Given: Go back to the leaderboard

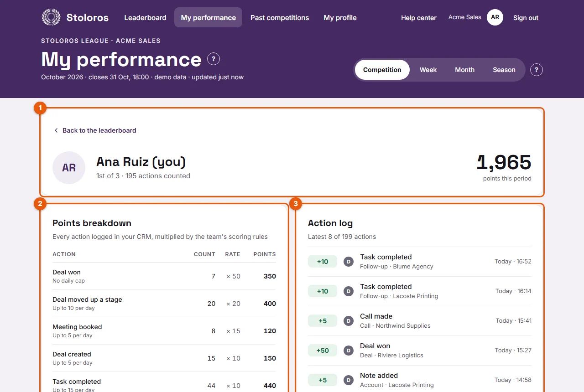Looking at the screenshot, I should pyautogui.click(x=95, y=130).
